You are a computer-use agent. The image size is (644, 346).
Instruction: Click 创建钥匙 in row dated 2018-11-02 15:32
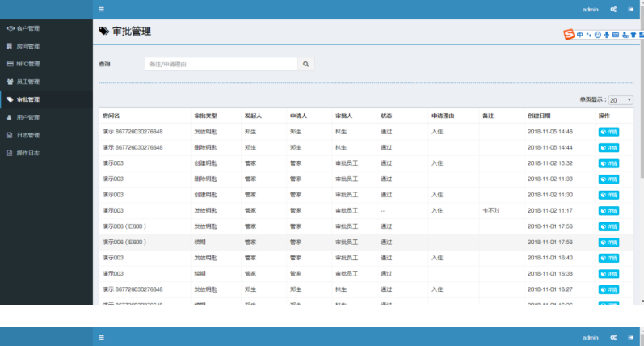tap(205, 163)
